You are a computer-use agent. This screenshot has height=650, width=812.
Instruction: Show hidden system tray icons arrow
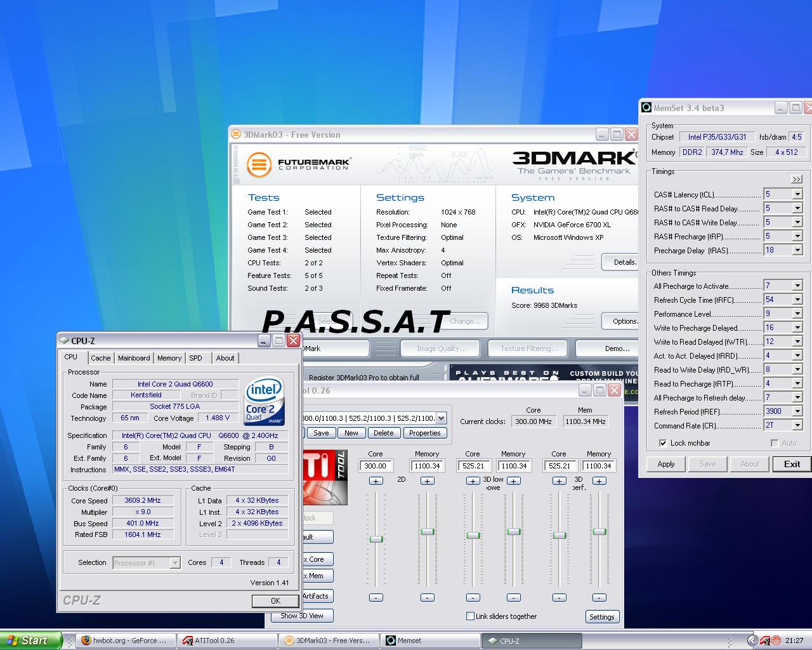752,640
